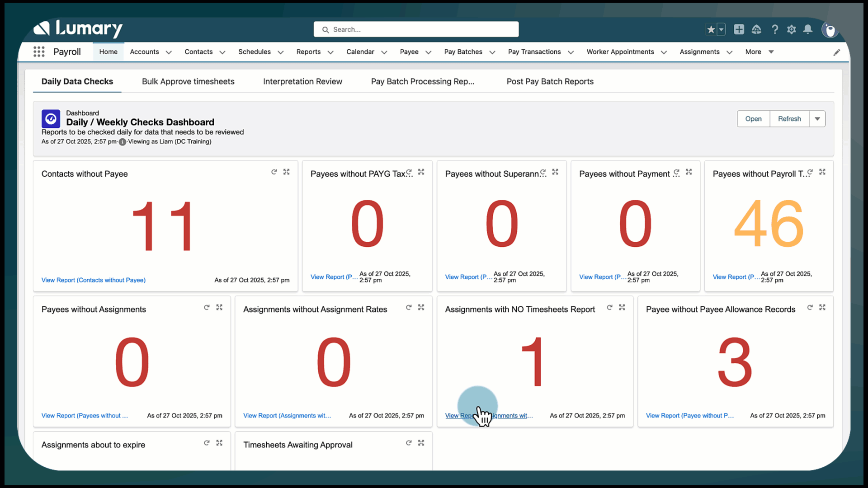The image size is (868, 488).
Task: Open the favorites list dropdown arrow
Action: click(x=722, y=29)
